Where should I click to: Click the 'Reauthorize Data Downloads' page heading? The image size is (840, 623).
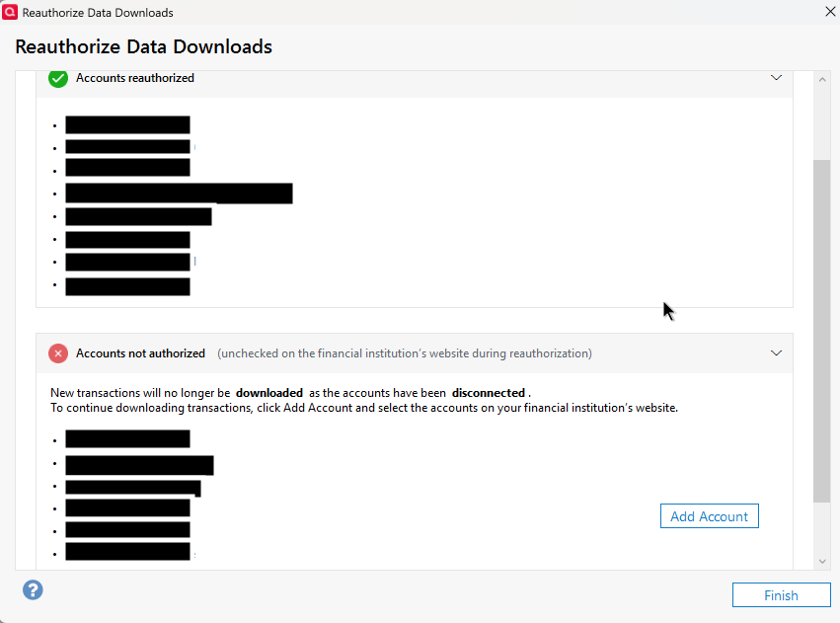pyautogui.click(x=143, y=47)
